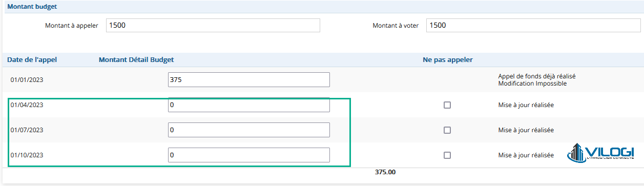
Task: Click the Ne pas appeler column header
Action: point(447,59)
